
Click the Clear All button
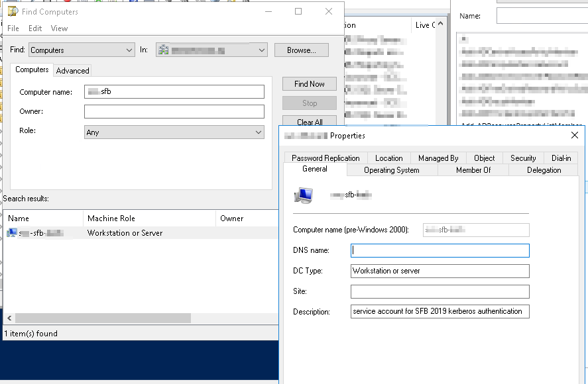pos(310,122)
